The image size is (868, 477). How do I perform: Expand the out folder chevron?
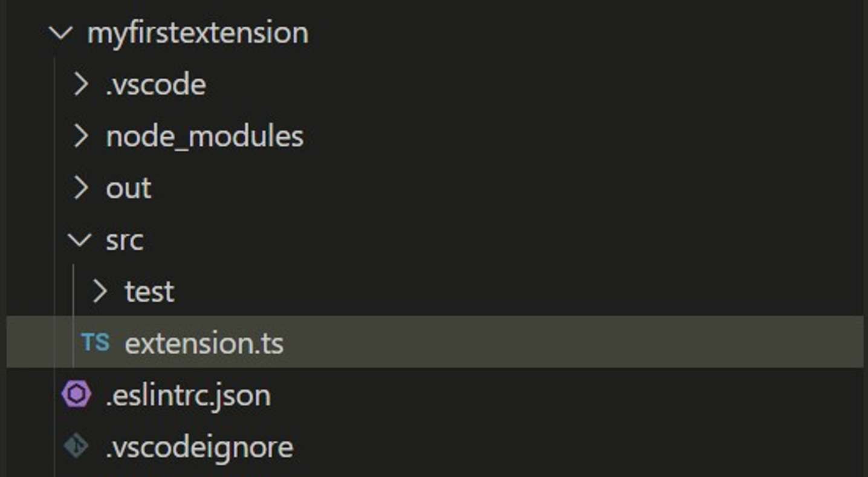(x=80, y=188)
